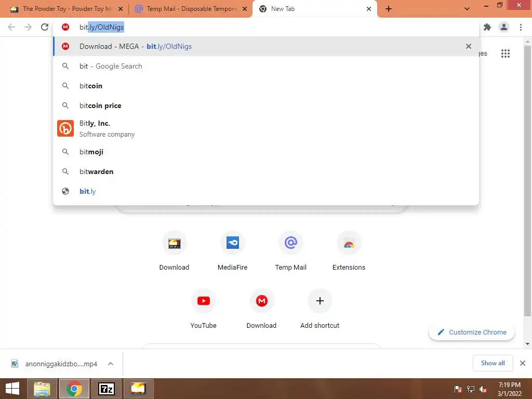This screenshot has height=399, width=532.
Task: Close the New Tab tab
Action: tap(369, 9)
